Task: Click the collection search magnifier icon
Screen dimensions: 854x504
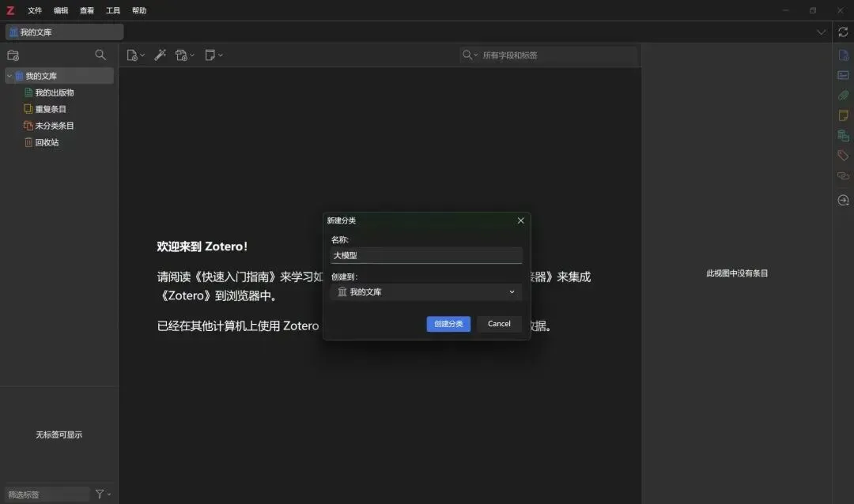Action: [100, 55]
